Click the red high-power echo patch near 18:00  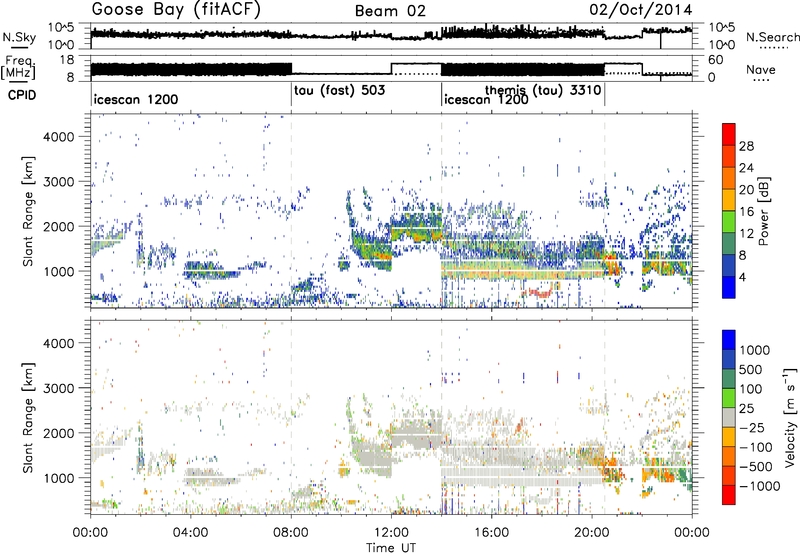coord(538,293)
